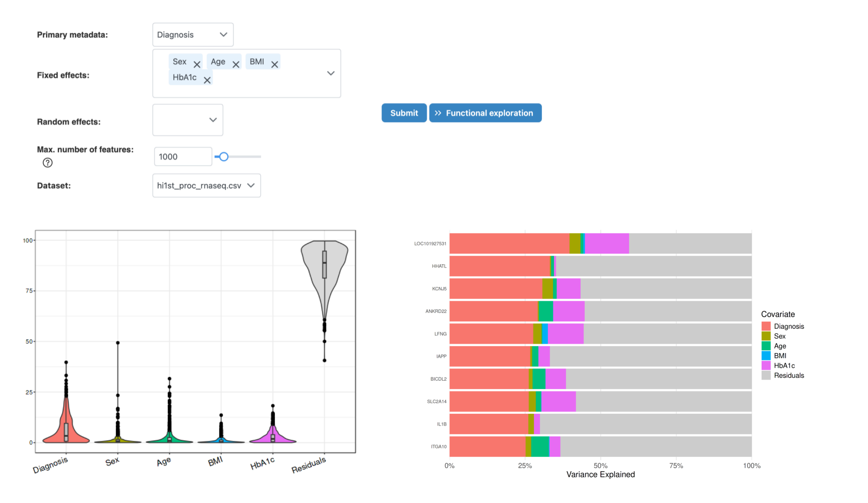
Task: Open Functional exploration
Action: (485, 113)
